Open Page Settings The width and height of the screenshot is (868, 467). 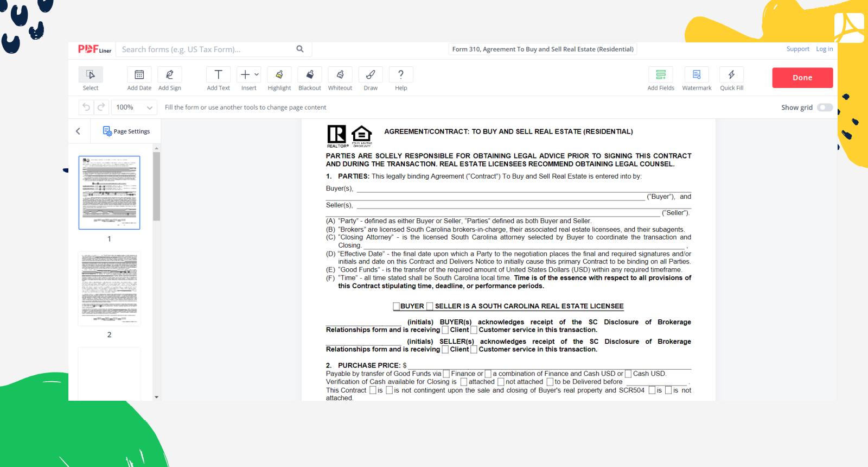pos(126,131)
